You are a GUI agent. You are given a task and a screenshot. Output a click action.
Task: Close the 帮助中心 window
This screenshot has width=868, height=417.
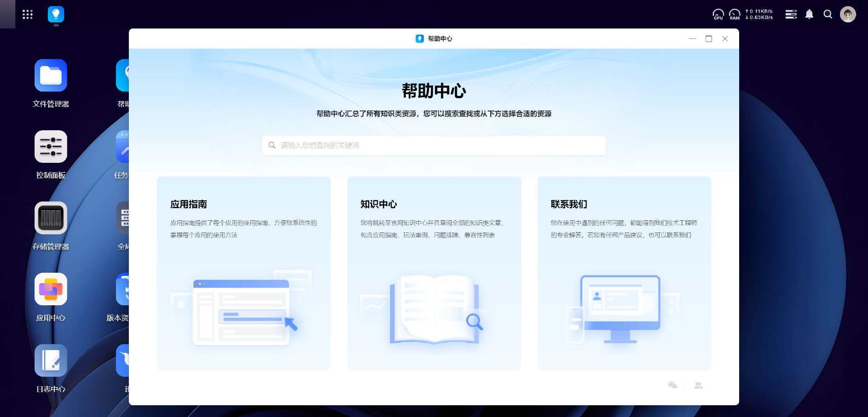tap(725, 39)
